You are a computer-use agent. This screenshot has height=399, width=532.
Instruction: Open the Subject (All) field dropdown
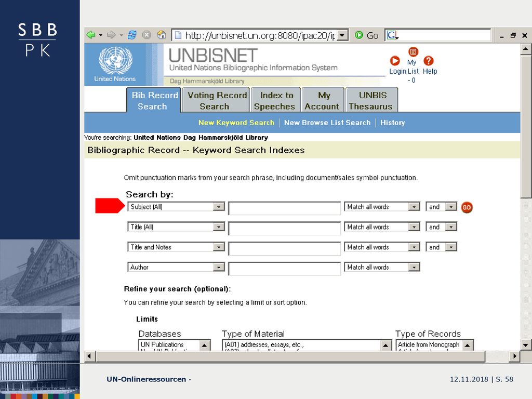(x=219, y=207)
